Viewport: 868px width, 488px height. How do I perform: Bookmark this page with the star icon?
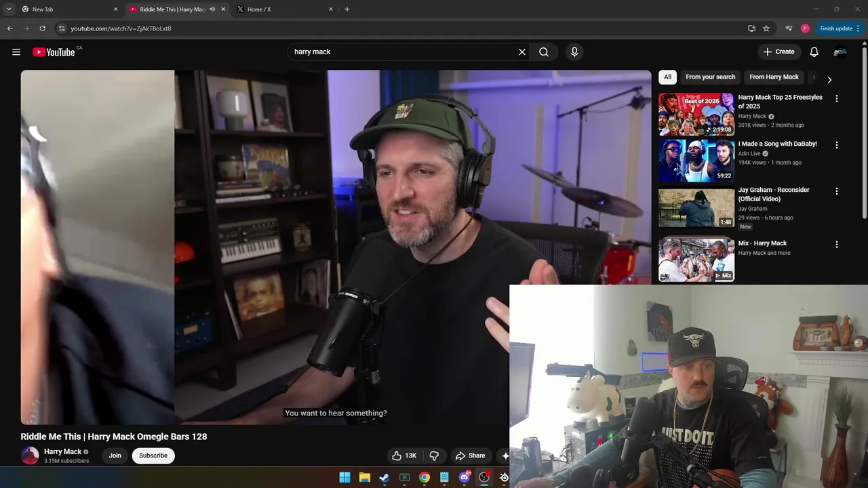click(x=766, y=28)
